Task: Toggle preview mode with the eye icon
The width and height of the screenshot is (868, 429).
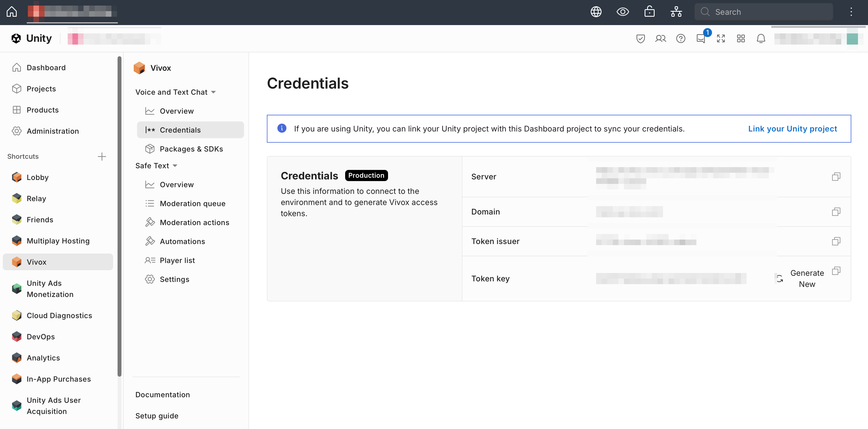Action: click(x=623, y=11)
